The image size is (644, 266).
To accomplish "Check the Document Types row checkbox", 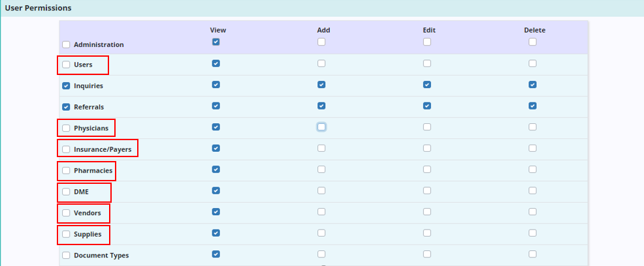I will pos(66,256).
